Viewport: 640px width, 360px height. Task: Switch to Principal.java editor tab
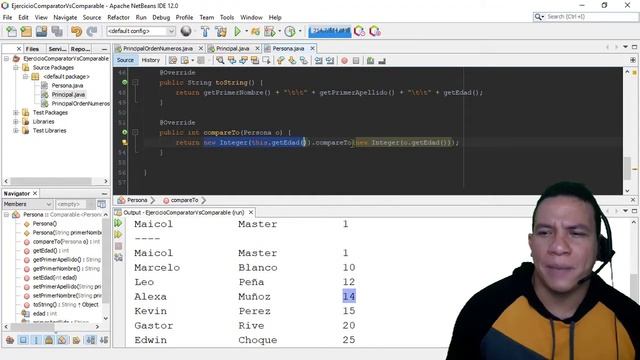click(233, 49)
